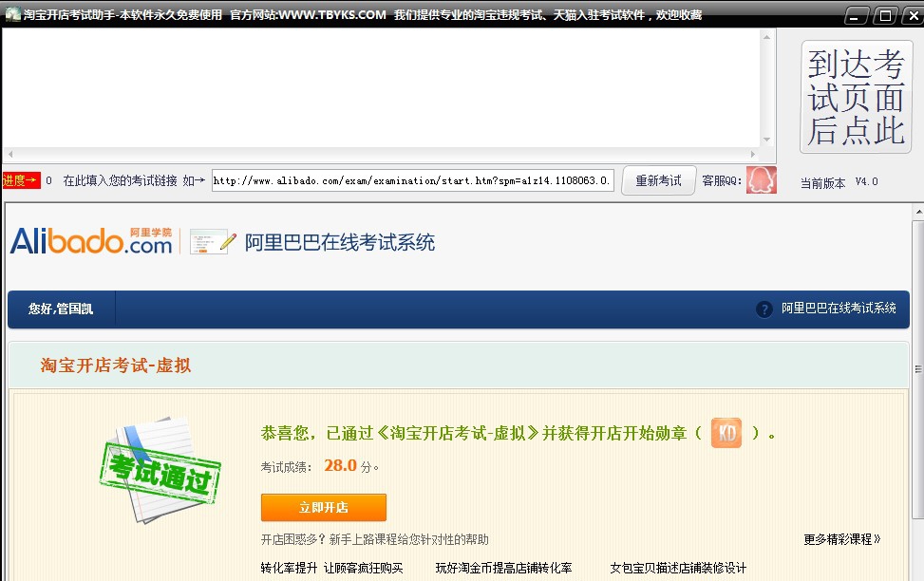Click the 阿里巴巴在线考试系统 page heading

pos(340,242)
